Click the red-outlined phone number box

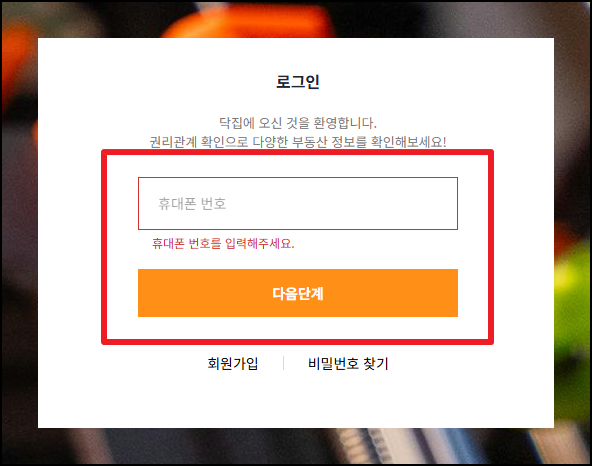point(298,204)
